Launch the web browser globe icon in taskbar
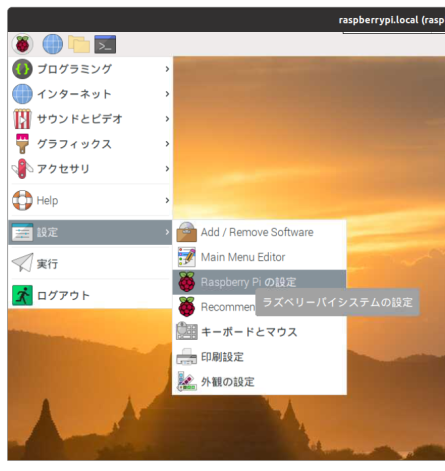This screenshot has height=471, width=445. [53, 44]
